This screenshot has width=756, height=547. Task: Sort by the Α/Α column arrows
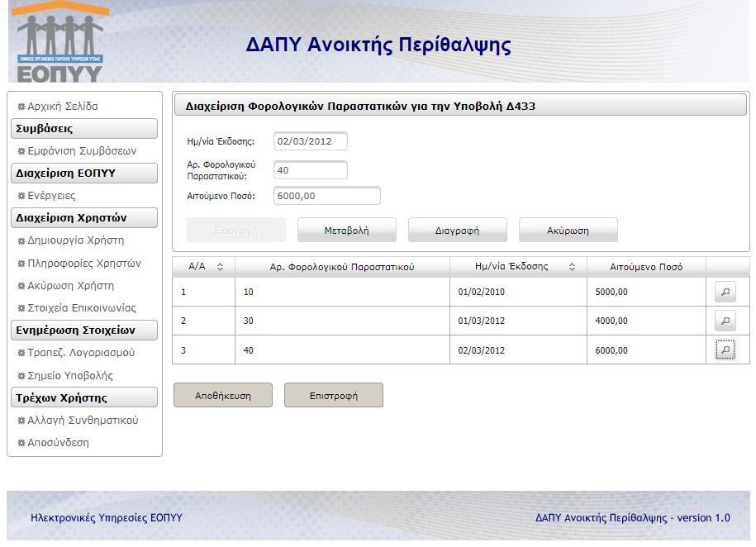click(x=220, y=267)
